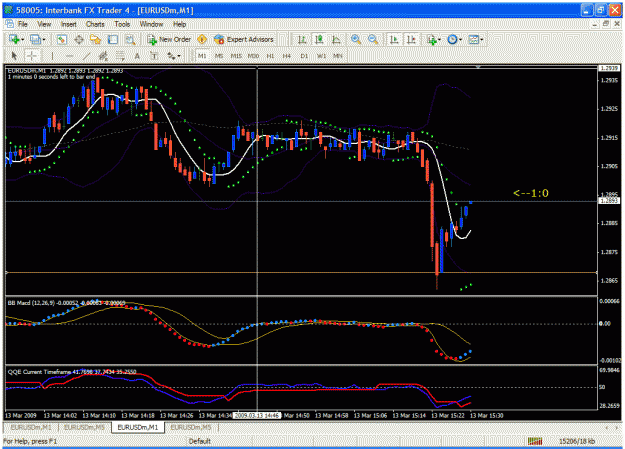Click the tabs scroll-right arrow
625x449 pixels.
pos(617,427)
